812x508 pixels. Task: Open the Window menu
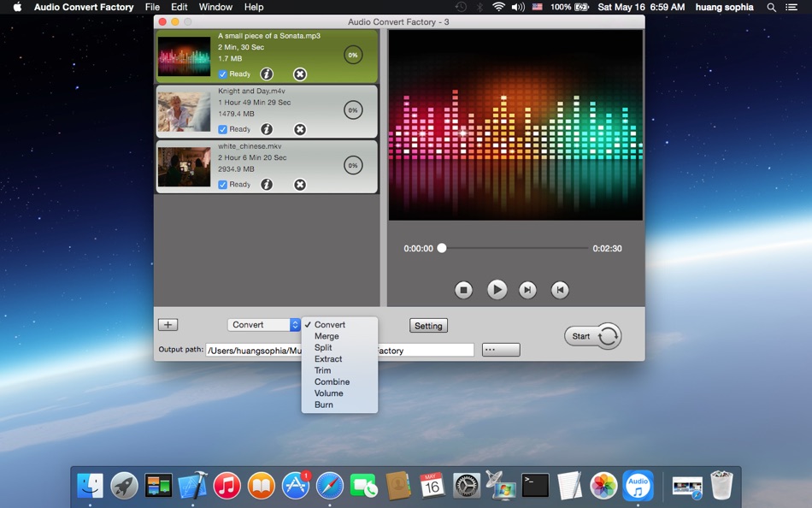point(215,7)
